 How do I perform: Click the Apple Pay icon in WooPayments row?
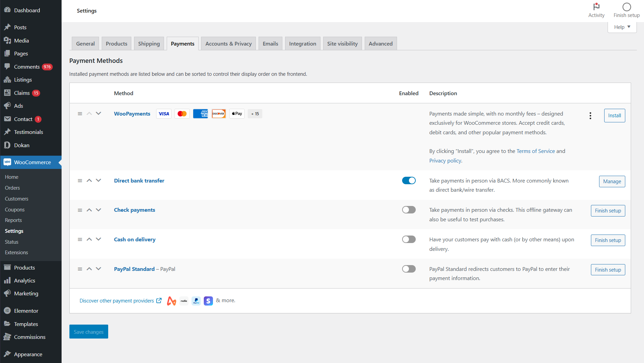tap(237, 114)
